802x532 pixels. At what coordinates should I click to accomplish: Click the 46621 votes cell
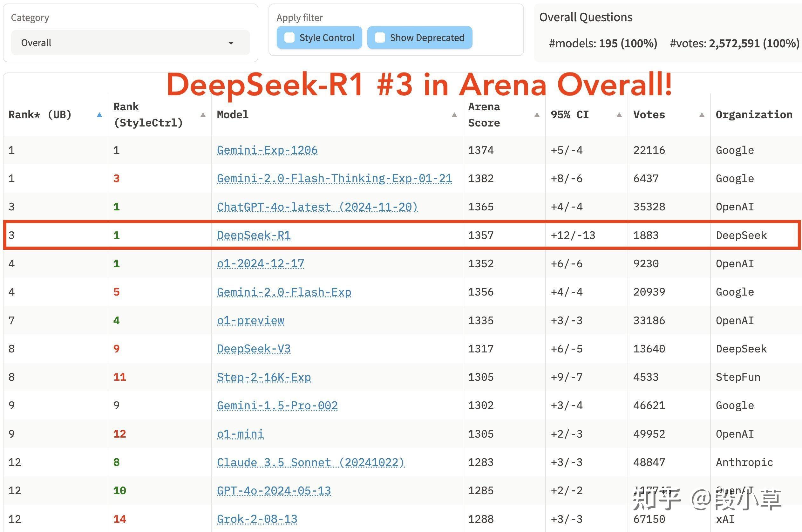[649, 406]
